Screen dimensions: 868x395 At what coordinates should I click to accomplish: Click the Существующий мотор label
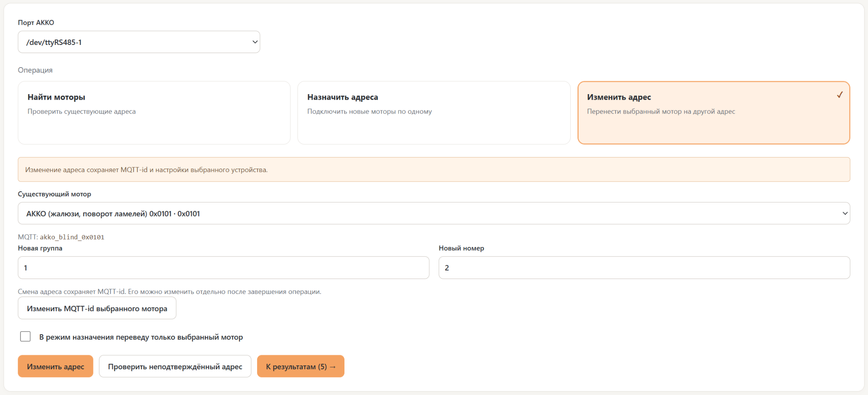(x=54, y=194)
